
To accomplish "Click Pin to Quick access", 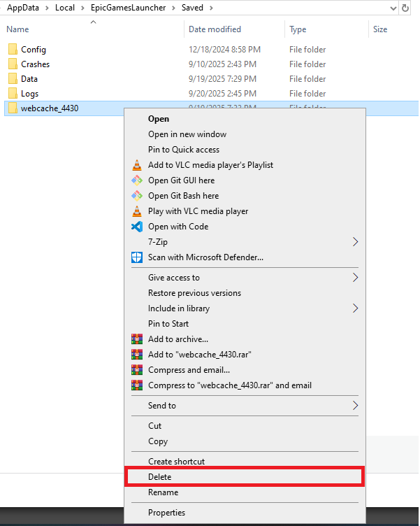I will tap(183, 150).
